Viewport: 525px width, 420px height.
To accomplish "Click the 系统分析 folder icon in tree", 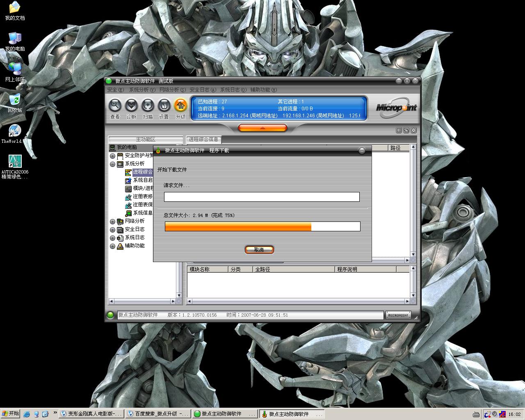I will pyautogui.click(x=120, y=164).
